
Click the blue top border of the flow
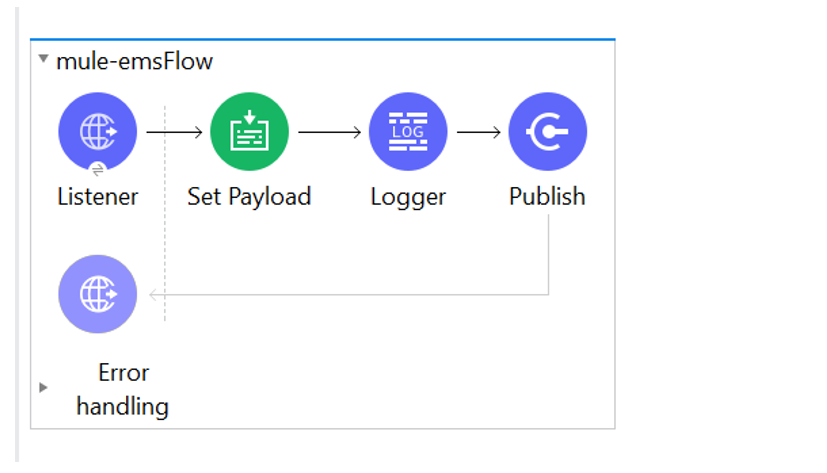[x=322, y=40]
